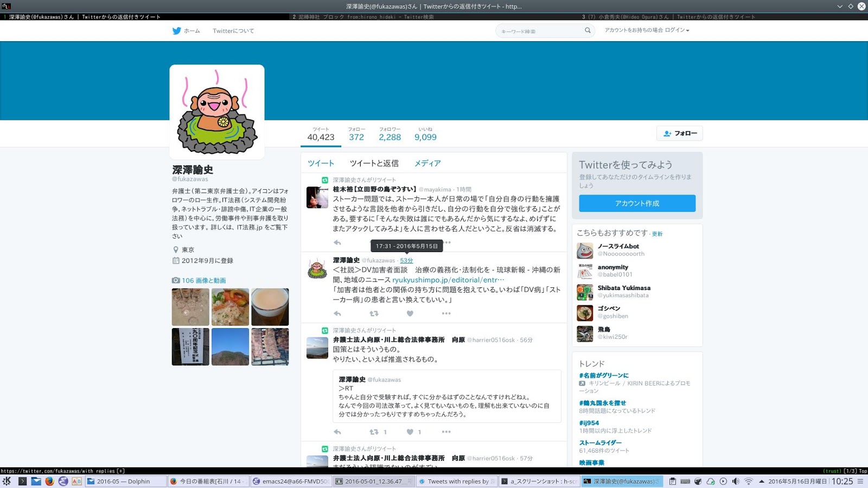This screenshot has width=868, height=488.
Task: Open suggested user Shibata Yukimasa
Action: click(624, 288)
